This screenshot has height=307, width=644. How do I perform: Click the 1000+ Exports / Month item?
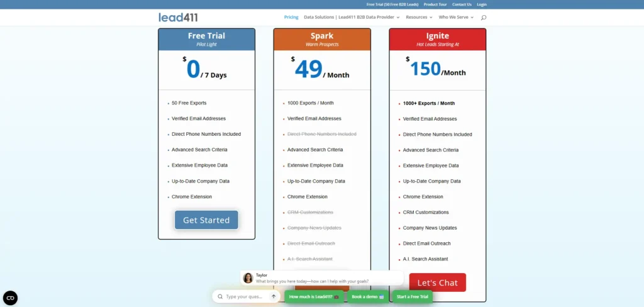(x=429, y=103)
